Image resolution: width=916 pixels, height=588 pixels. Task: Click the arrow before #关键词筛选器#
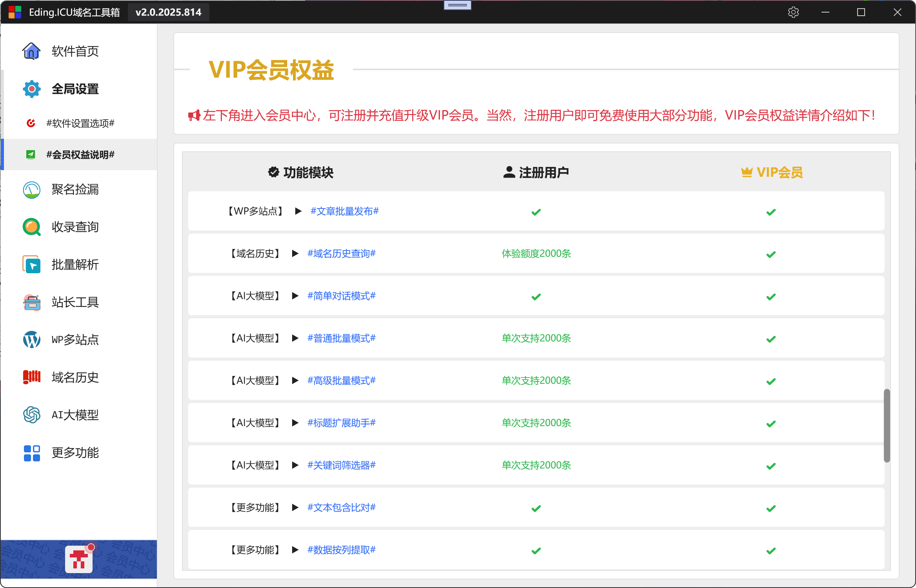[295, 465]
